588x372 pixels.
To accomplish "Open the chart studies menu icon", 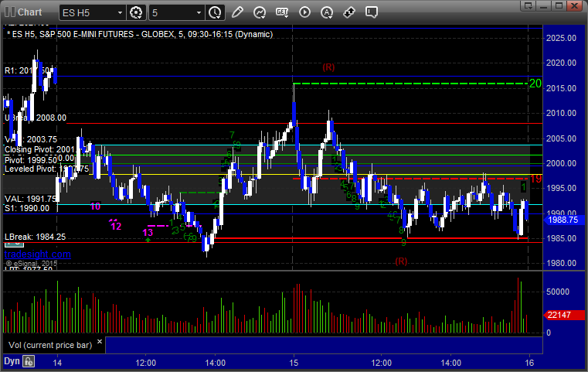I will tap(259, 12).
